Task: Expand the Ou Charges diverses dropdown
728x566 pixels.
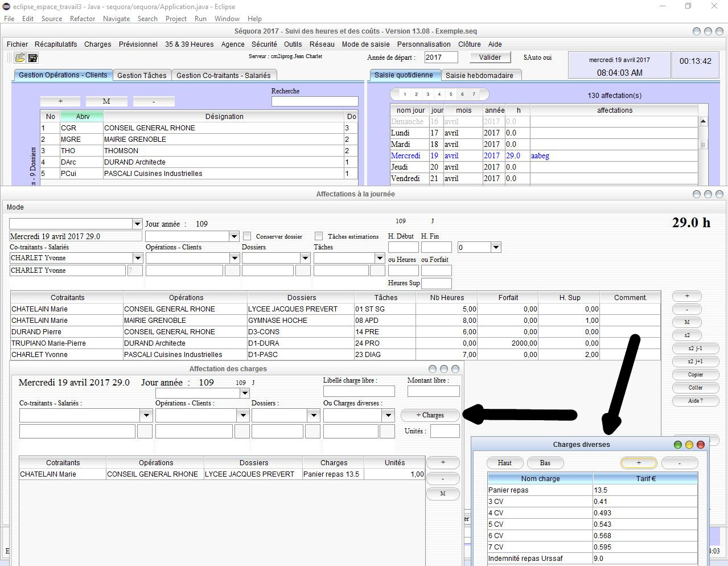Action: 389,415
